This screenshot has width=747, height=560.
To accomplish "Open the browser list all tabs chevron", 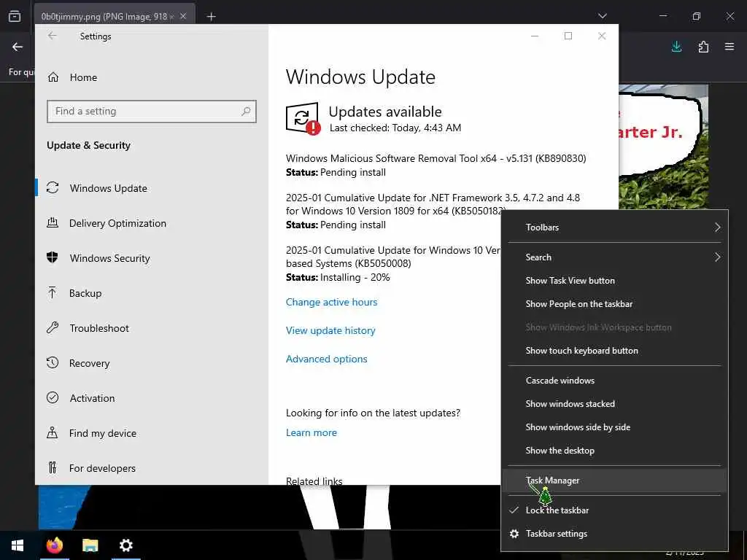I will [x=602, y=16].
